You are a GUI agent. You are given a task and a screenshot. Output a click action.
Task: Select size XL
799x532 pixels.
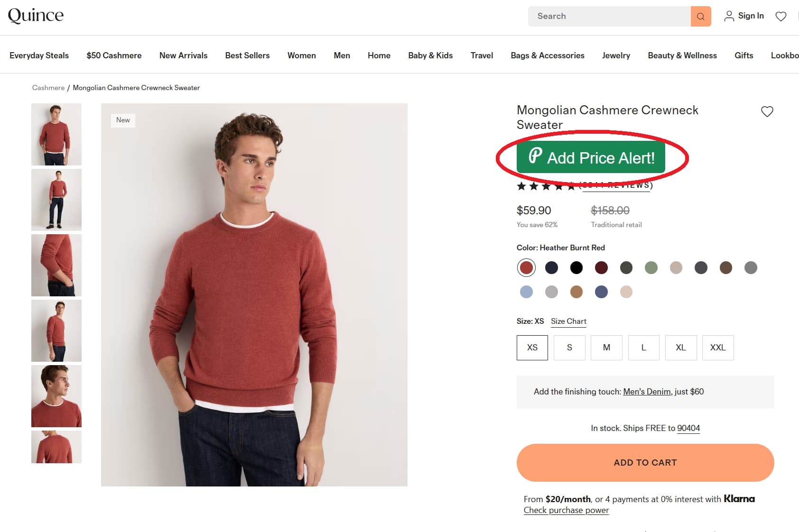click(x=681, y=348)
